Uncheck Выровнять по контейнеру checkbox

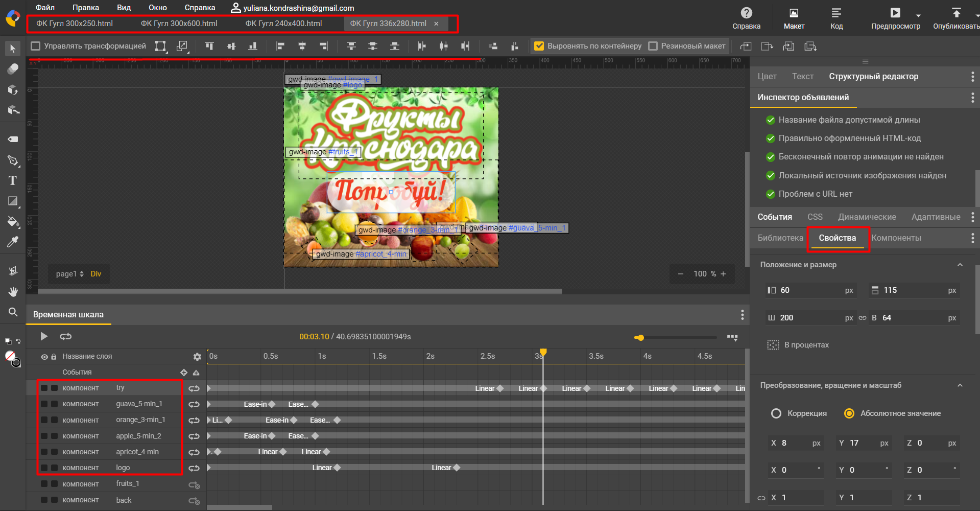coord(539,46)
